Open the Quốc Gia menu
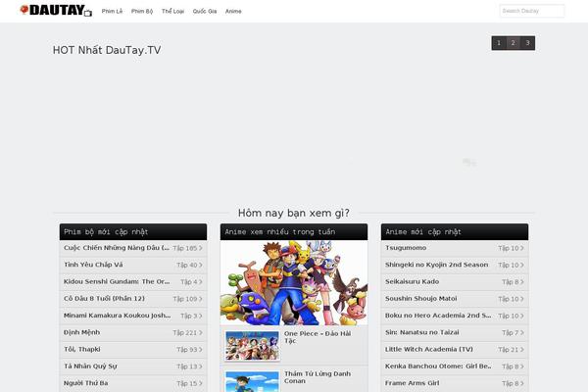588x392 pixels. (x=205, y=11)
